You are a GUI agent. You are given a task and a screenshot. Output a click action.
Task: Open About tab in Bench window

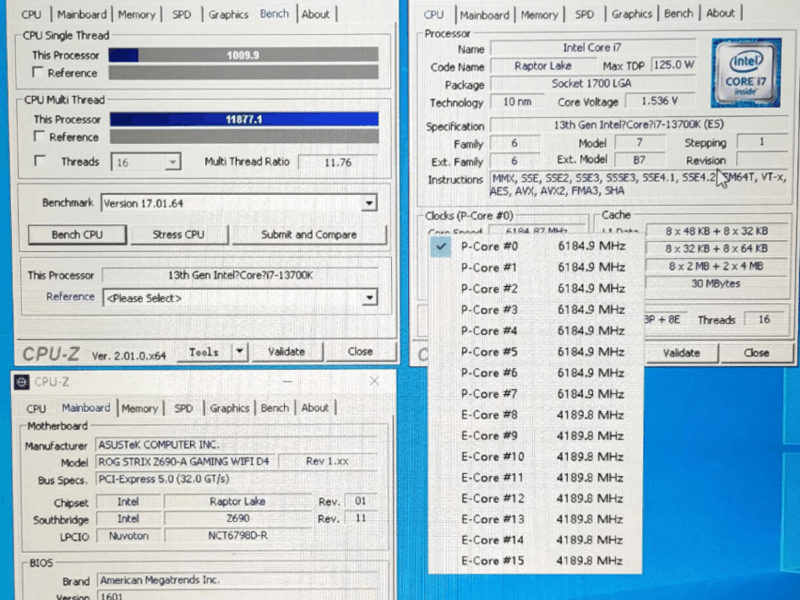pos(315,14)
